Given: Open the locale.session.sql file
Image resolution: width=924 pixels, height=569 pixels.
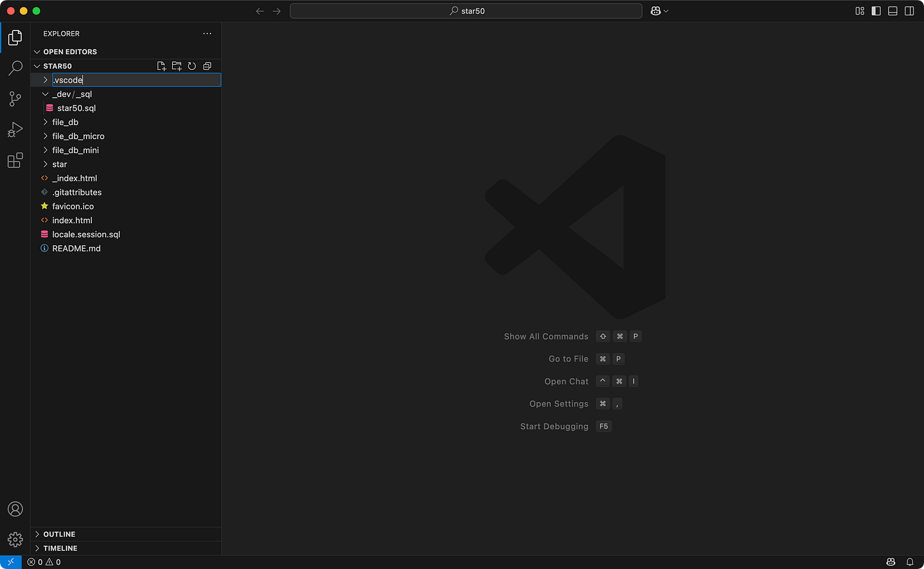Looking at the screenshot, I should coord(86,234).
